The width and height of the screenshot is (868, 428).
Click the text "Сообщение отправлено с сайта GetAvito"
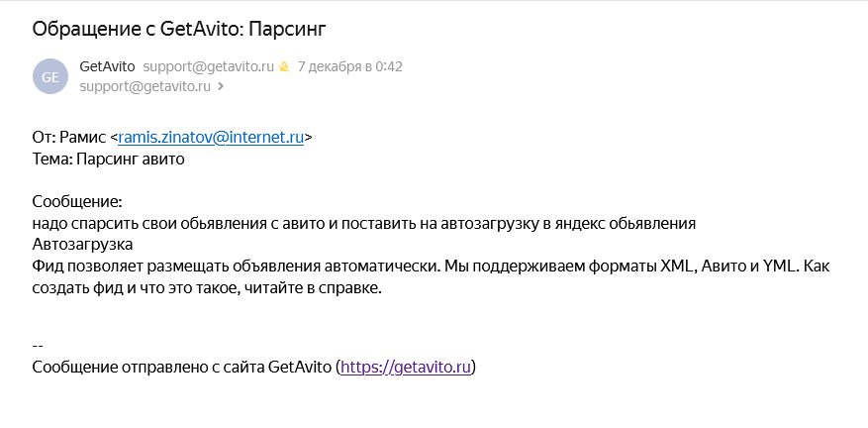181,368
